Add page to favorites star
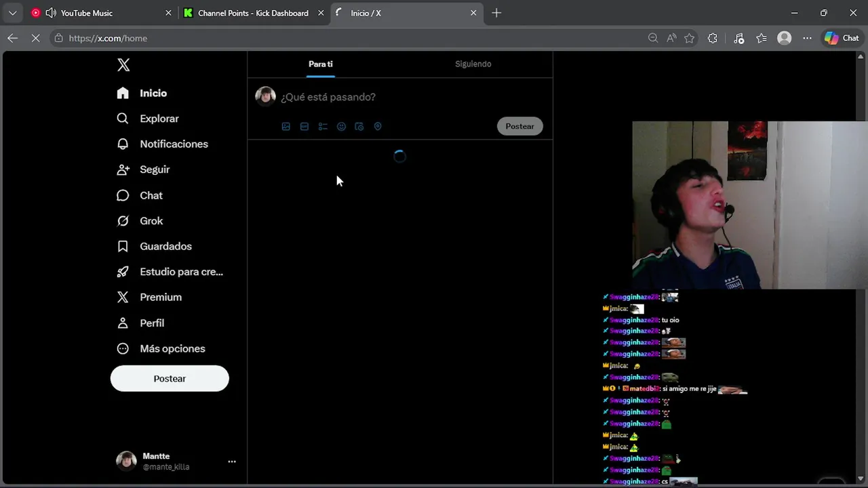The width and height of the screenshot is (868, 488). tap(690, 38)
